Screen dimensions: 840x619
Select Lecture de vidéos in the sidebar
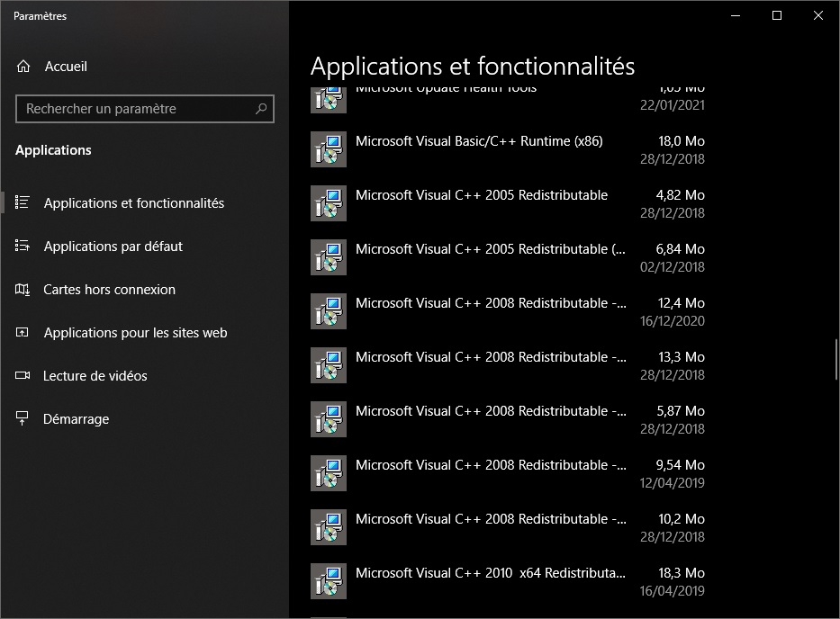[95, 376]
